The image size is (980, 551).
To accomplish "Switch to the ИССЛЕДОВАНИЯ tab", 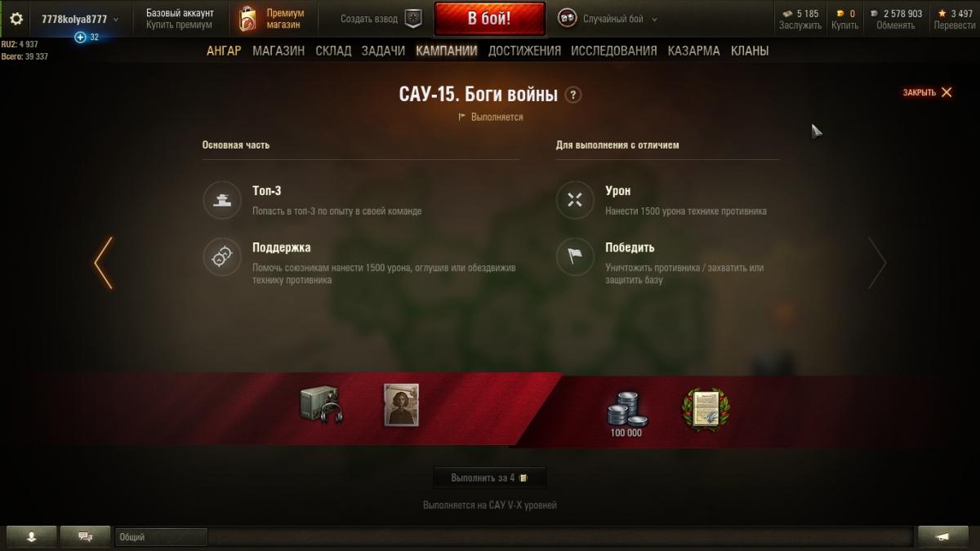I will tap(614, 51).
